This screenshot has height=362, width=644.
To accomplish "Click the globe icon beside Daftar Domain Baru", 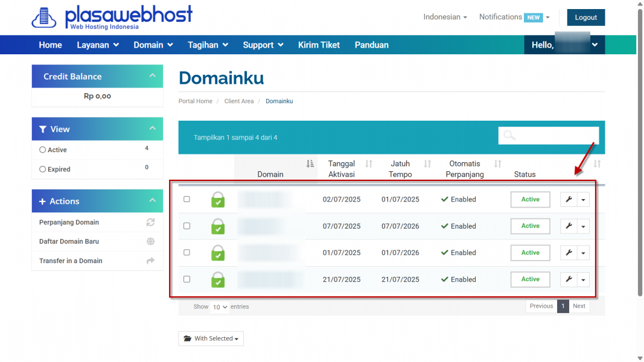I will [150, 241].
